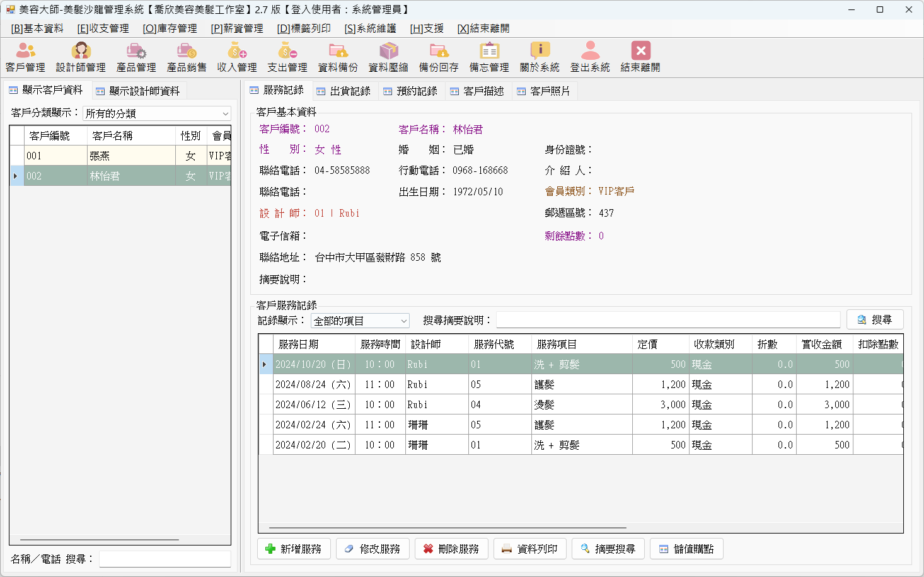Click the 客戶名稱 column header in list
Image resolution: width=924 pixels, height=577 pixels.
[x=131, y=135]
